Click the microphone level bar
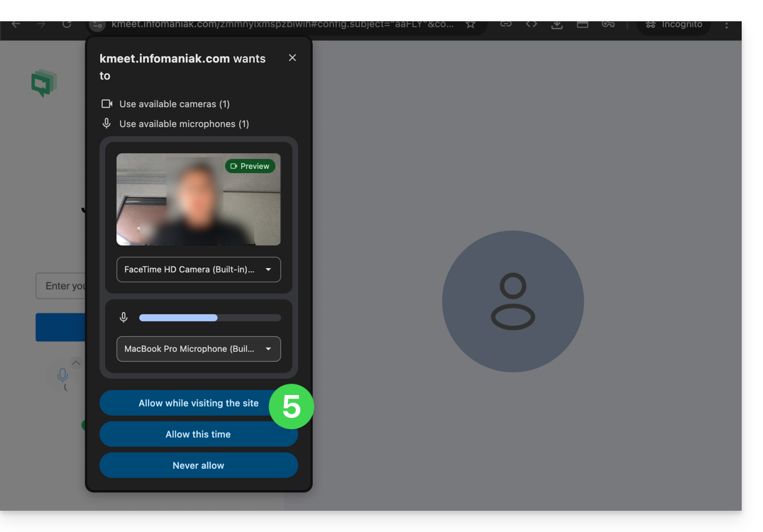This screenshot has width=763, height=532. [209, 318]
